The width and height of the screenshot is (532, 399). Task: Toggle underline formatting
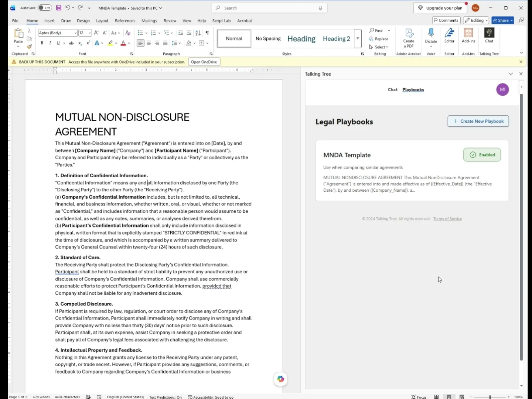[58, 43]
